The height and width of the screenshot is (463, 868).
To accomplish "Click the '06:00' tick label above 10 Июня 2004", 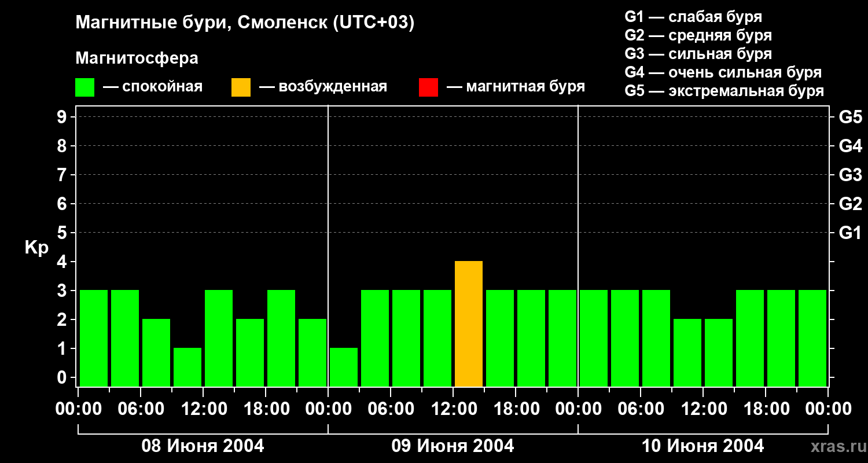I will coord(641,409).
